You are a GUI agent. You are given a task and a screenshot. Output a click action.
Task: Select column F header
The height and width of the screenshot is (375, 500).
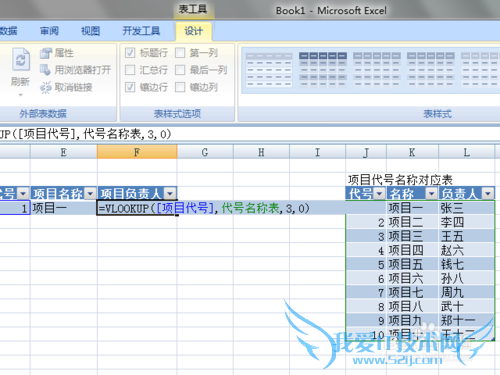(x=137, y=152)
